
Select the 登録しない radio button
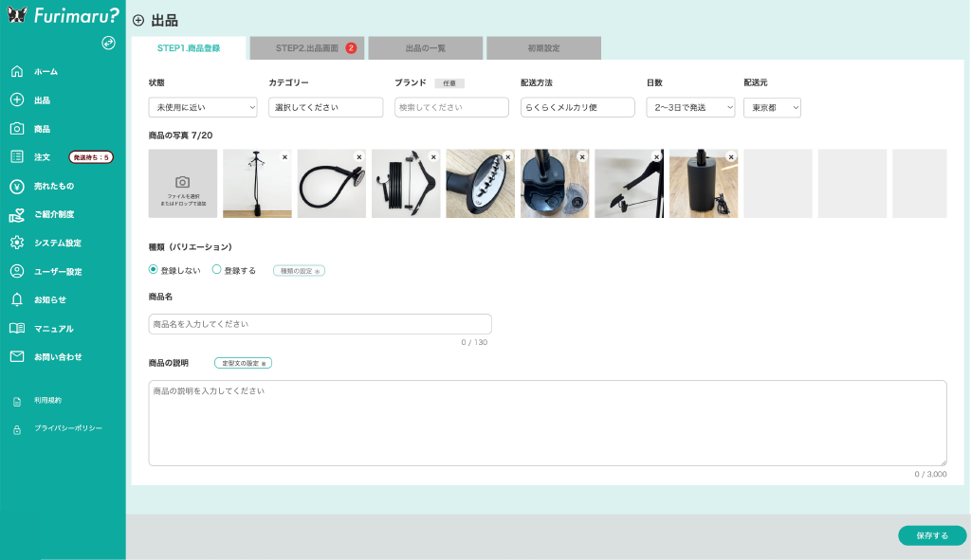(154, 270)
